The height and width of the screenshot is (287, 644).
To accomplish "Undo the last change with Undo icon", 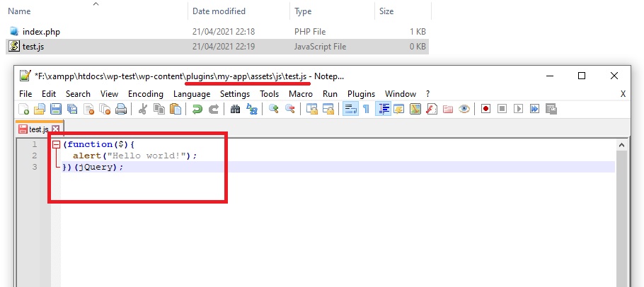I will coord(197,109).
